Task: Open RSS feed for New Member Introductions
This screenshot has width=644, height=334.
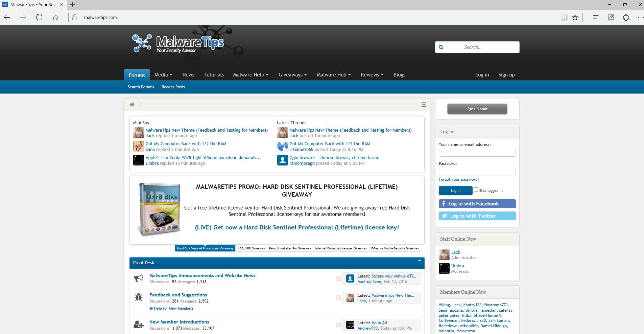Action: [x=338, y=325]
